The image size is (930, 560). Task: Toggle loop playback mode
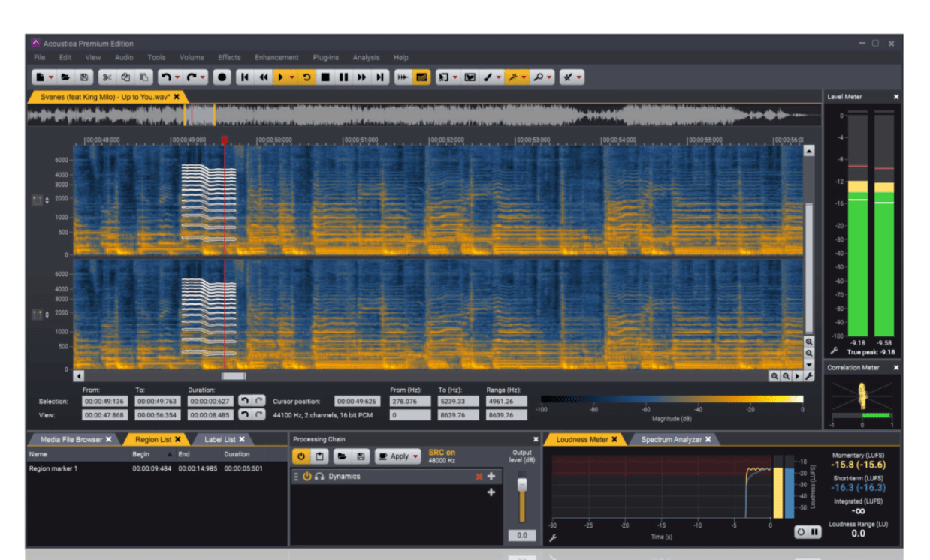[x=306, y=77]
